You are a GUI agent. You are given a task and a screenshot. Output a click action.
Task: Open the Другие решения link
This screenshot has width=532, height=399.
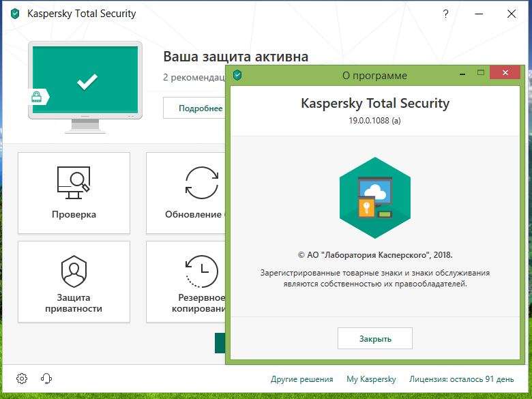pos(301,379)
